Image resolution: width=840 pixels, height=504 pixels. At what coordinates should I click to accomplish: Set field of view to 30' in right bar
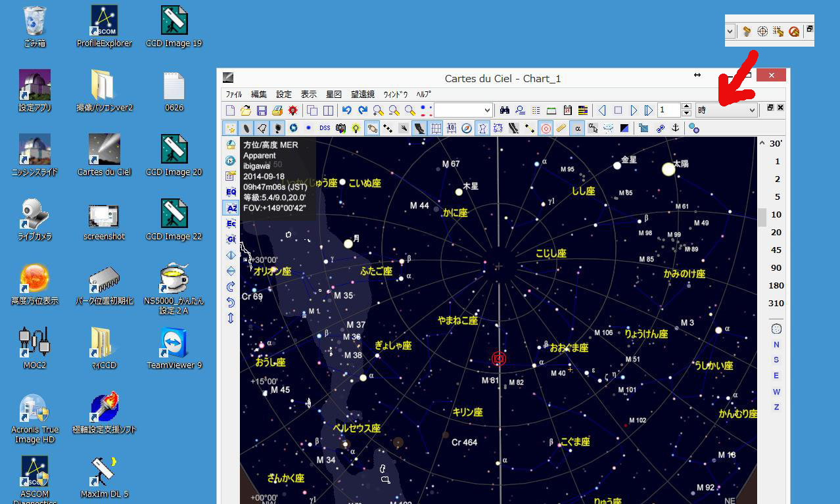pos(776,143)
